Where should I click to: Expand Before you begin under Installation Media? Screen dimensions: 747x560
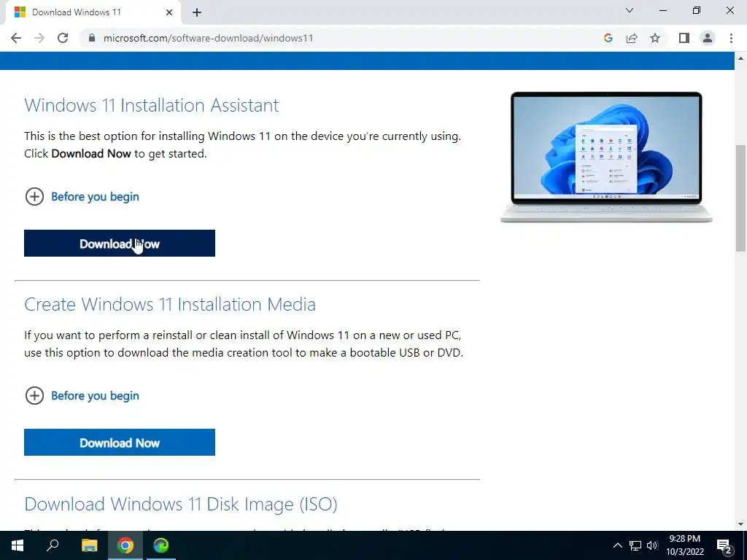click(82, 396)
